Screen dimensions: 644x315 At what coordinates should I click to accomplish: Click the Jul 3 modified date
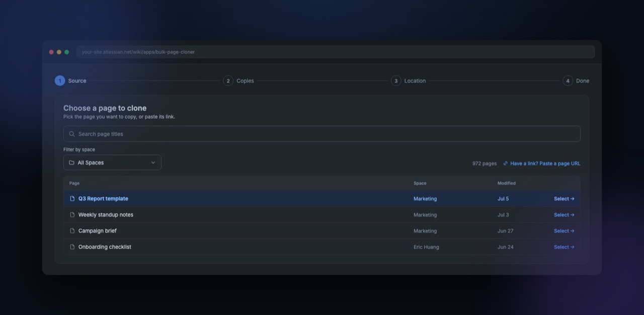503,215
